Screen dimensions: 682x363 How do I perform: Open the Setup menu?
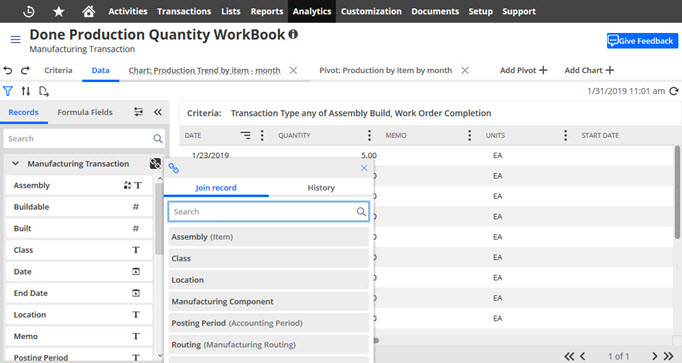tap(481, 11)
